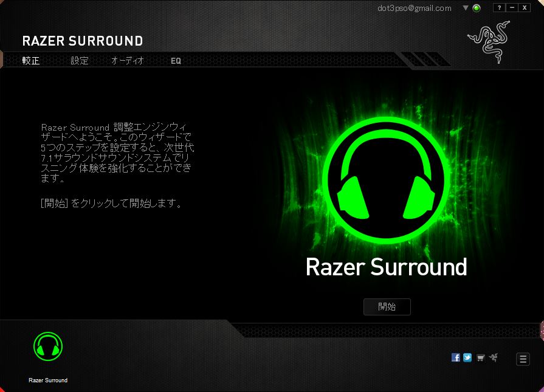The height and width of the screenshot is (392, 544).
Task: Click the small Razer logo icon in footer
Action: coord(494,357)
